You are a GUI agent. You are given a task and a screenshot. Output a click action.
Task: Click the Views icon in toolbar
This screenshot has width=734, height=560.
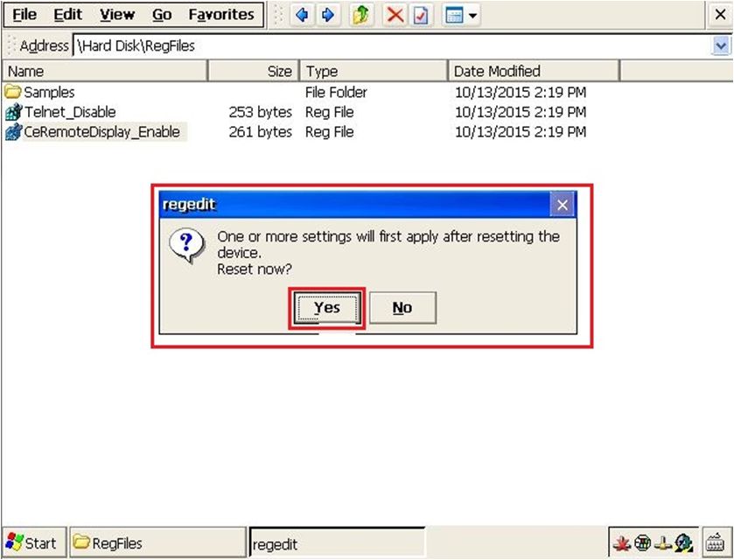coord(454,16)
